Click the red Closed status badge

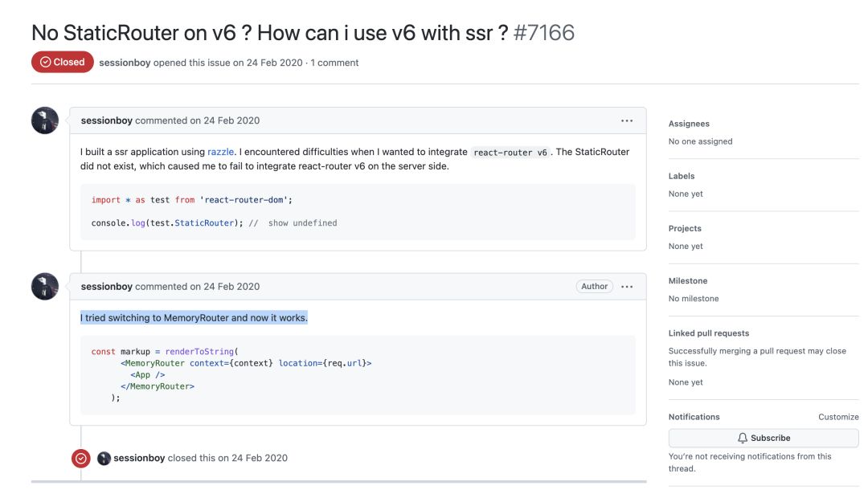coord(63,62)
